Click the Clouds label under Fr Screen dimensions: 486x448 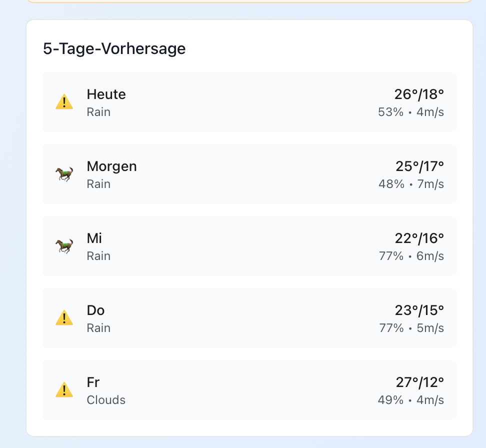(x=106, y=400)
